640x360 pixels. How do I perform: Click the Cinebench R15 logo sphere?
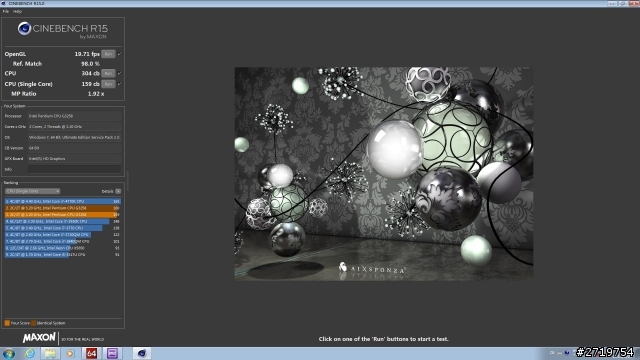[x=24, y=29]
